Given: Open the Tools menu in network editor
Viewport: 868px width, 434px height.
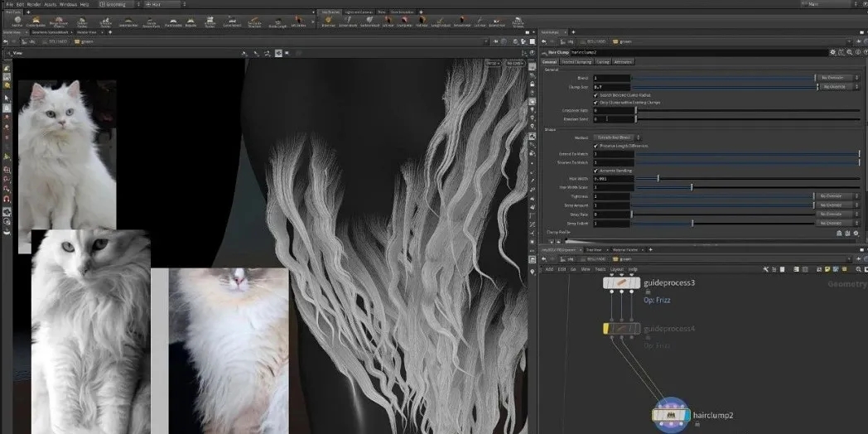Looking at the screenshot, I should tap(600, 269).
